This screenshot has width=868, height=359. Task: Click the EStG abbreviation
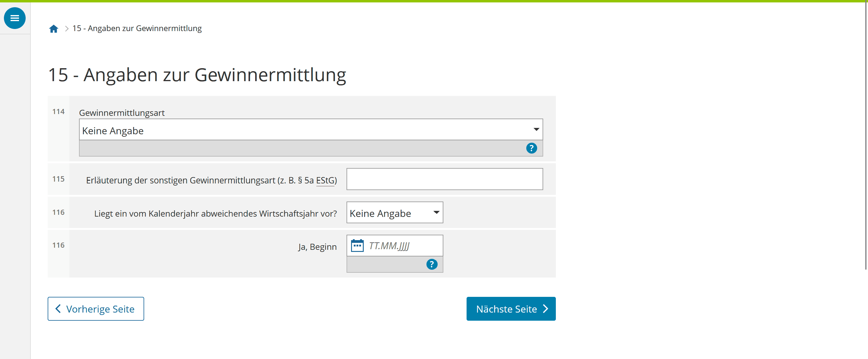[325, 181]
